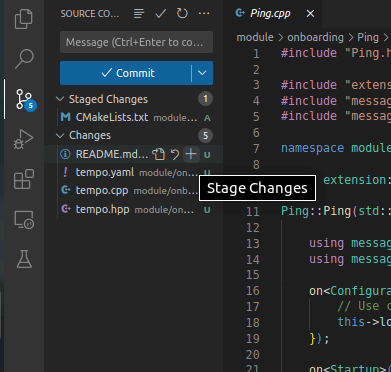The width and height of the screenshot is (391, 372).
Task: Click the Changes count badge showing 5
Action: [x=205, y=135]
